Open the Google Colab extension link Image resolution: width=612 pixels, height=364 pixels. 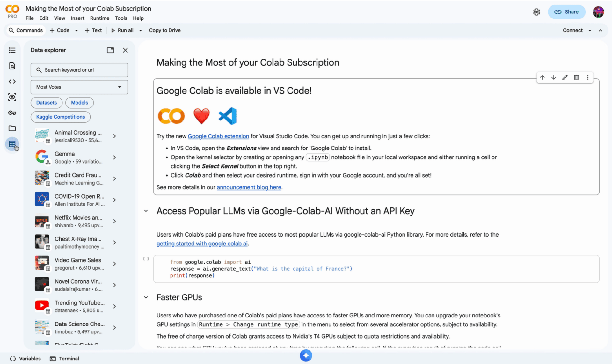tap(218, 136)
